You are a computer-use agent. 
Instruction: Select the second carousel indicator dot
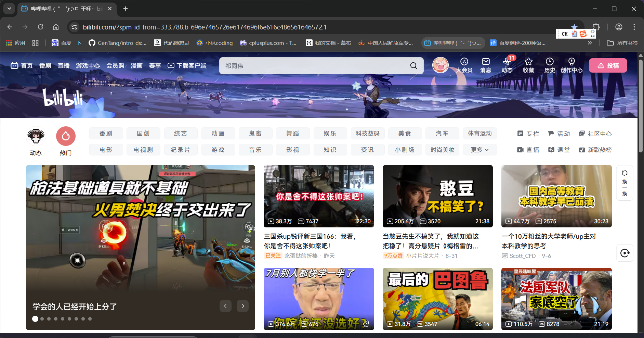point(42,318)
